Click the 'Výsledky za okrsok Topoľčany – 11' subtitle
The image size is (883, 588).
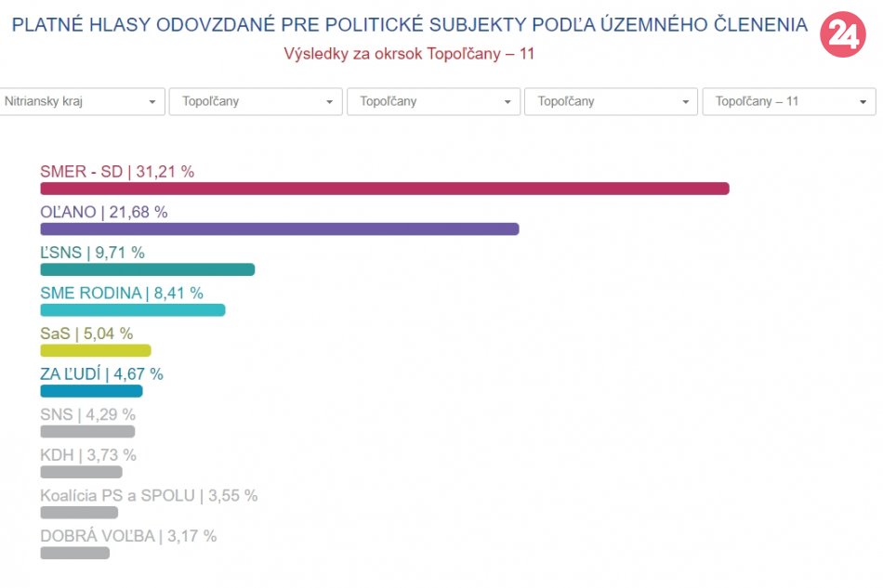pyautogui.click(x=409, y=54)
